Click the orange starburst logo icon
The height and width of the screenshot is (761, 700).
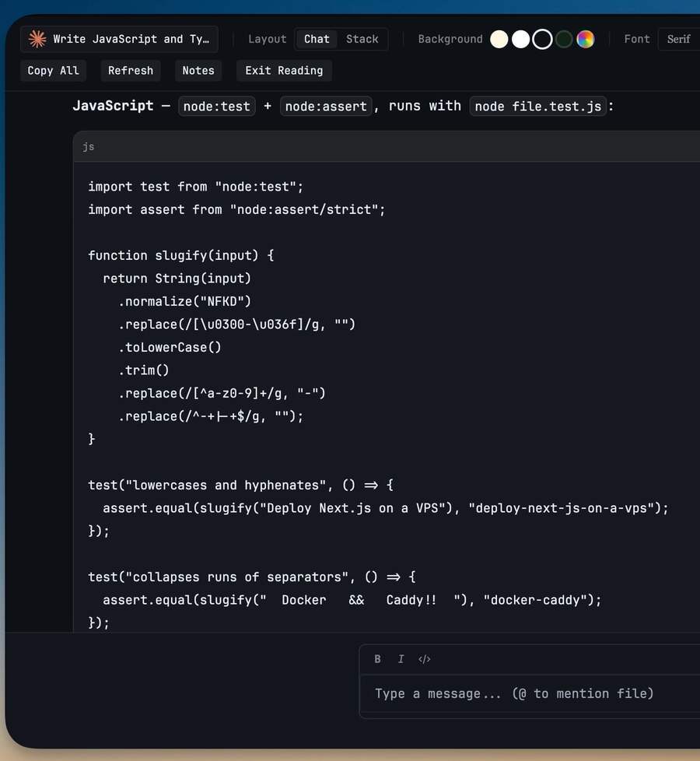click(37, 39)
